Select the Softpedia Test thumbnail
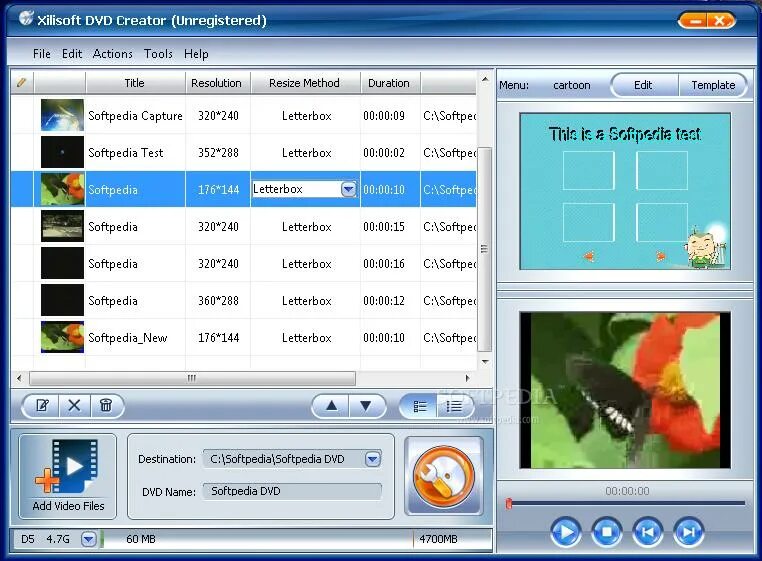 [x=62, y=152]
